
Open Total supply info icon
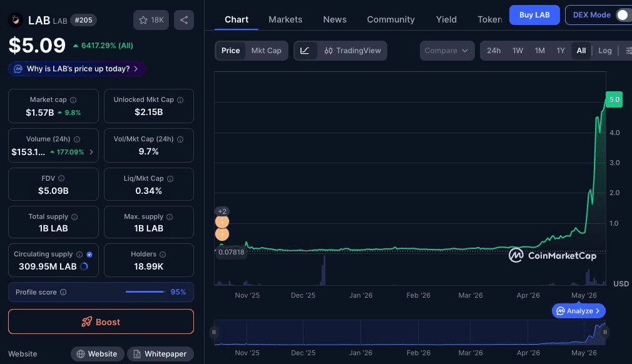tap(74, 217)
